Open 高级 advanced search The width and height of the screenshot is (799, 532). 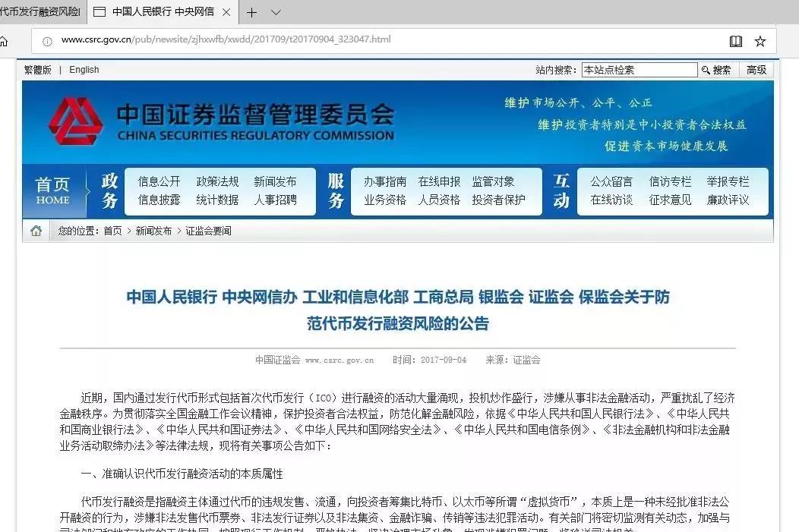pos(756,70)
